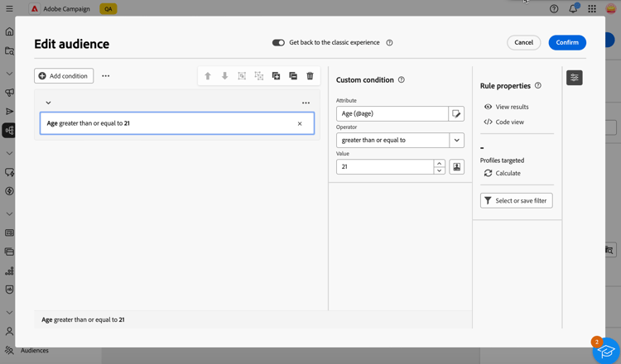
Task: Remove the Age condition with X
Action: (x=300, y=124)
